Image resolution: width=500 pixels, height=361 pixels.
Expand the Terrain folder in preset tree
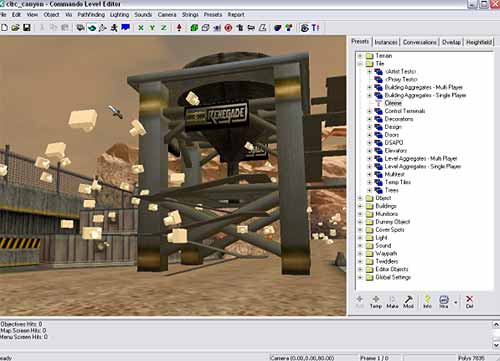360,56
